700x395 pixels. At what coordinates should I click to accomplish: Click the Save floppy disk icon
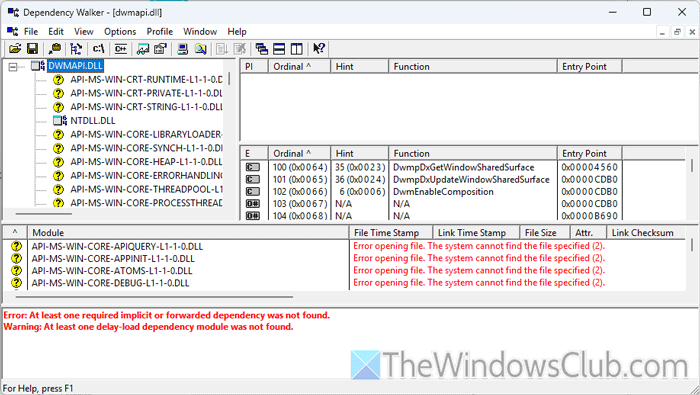(x=32, y=49)
